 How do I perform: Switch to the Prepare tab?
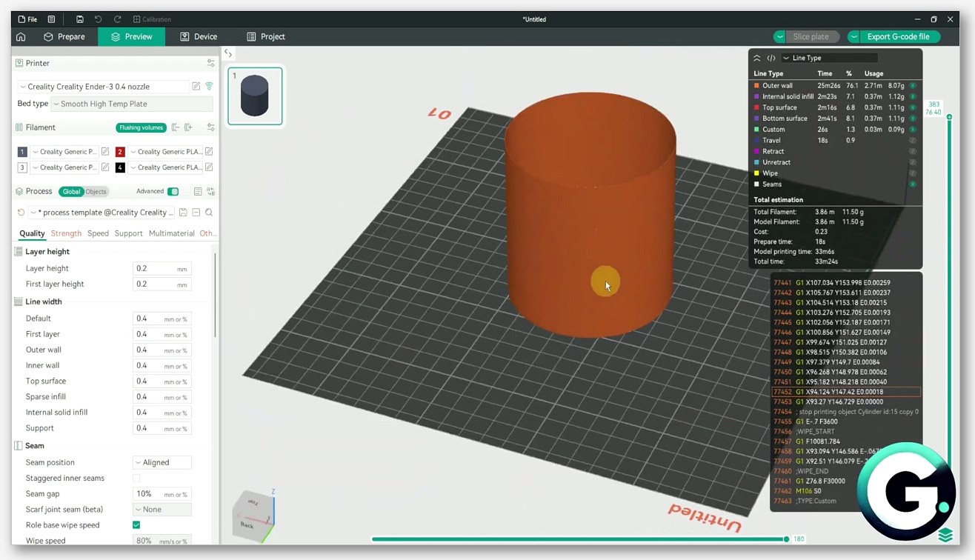pos(64,36)
